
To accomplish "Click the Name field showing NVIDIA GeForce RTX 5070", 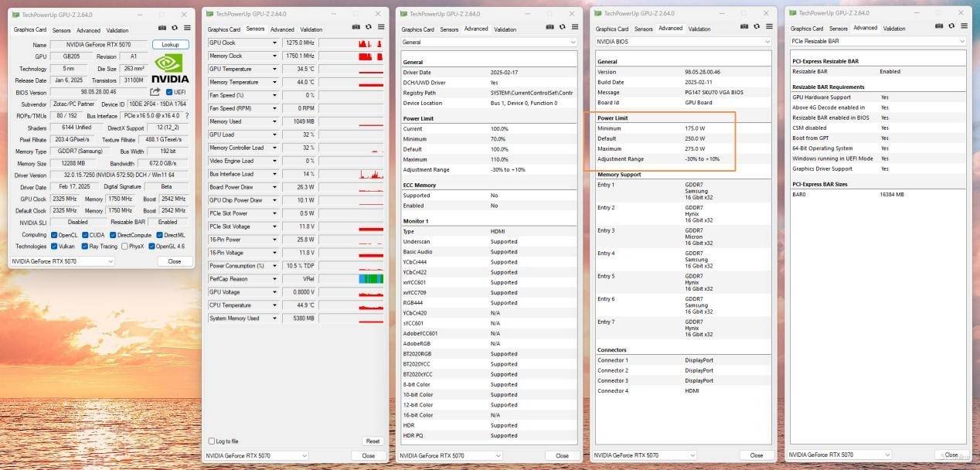I will click(x=100, y=45).
